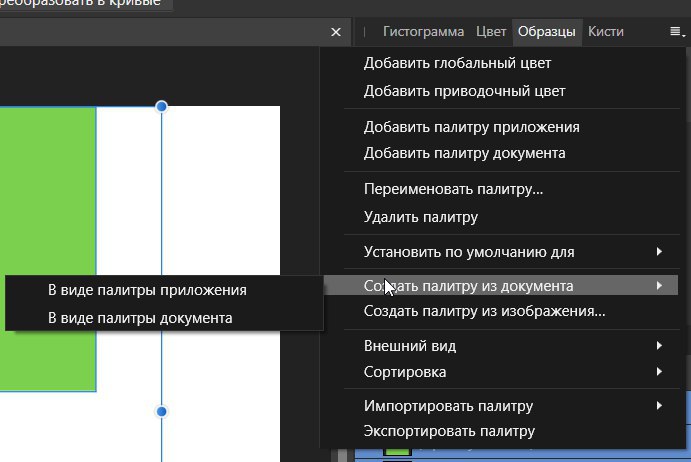This screenshot has height=462, width=691.
Task: Switch to the Гистограмма tab
Action: coord(423,32)
